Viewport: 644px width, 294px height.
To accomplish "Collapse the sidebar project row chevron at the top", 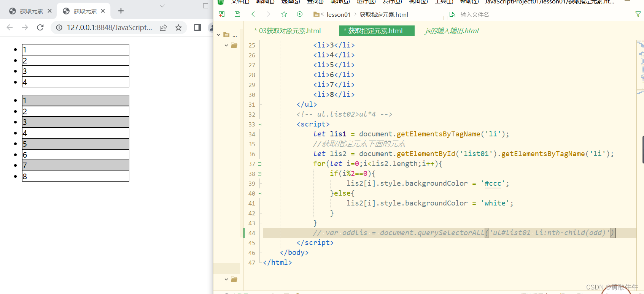I will click(x=218, y=35).
